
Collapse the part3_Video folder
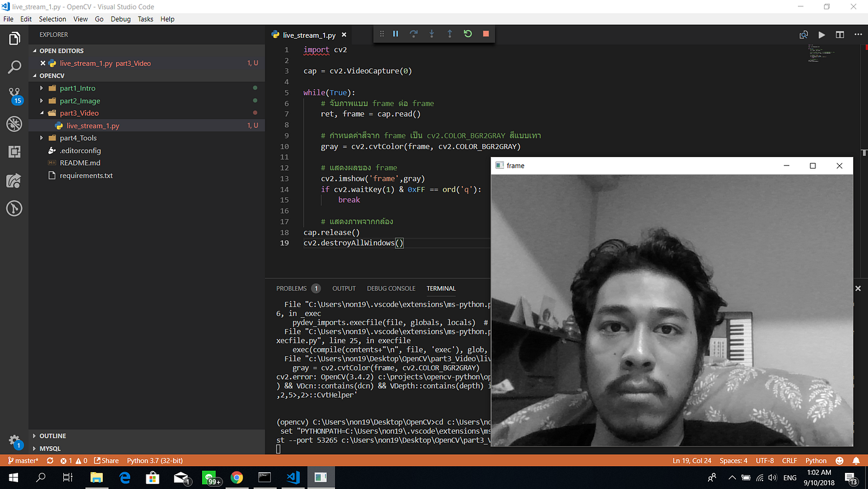[x=41, y=112]
